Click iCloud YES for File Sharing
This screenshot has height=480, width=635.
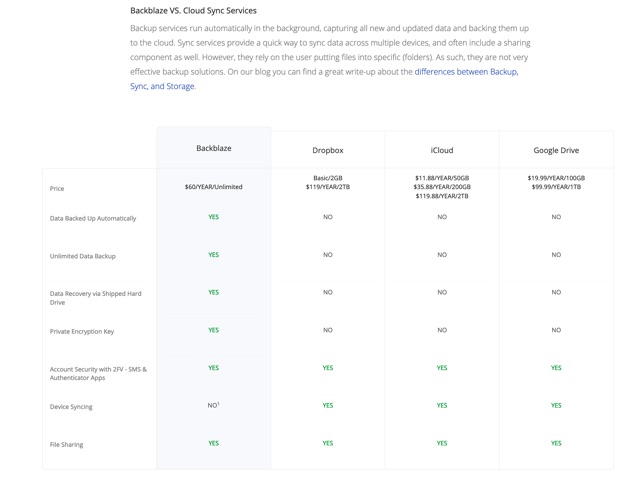pyautogui.click(x=442, y=443)
